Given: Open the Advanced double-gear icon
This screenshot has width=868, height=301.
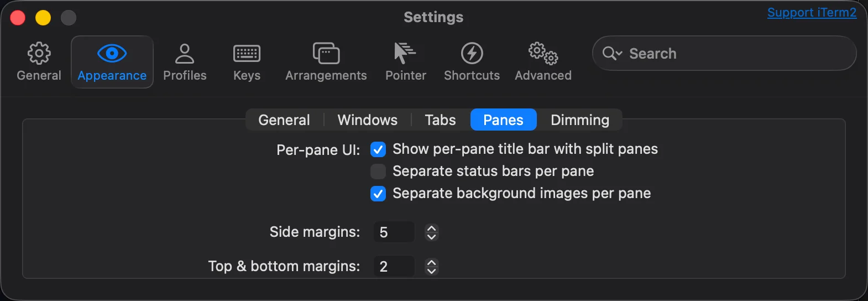Looking at the screenshot, I should pos(543,54).
